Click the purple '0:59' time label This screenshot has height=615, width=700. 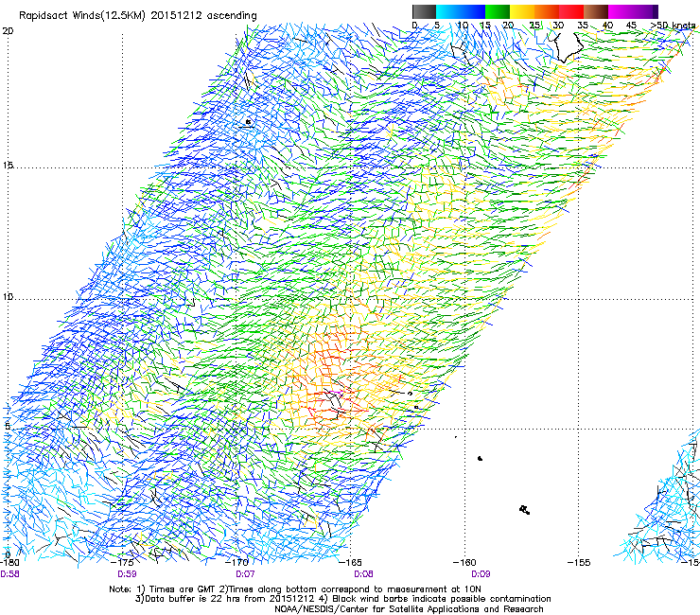tap(127, 574)
